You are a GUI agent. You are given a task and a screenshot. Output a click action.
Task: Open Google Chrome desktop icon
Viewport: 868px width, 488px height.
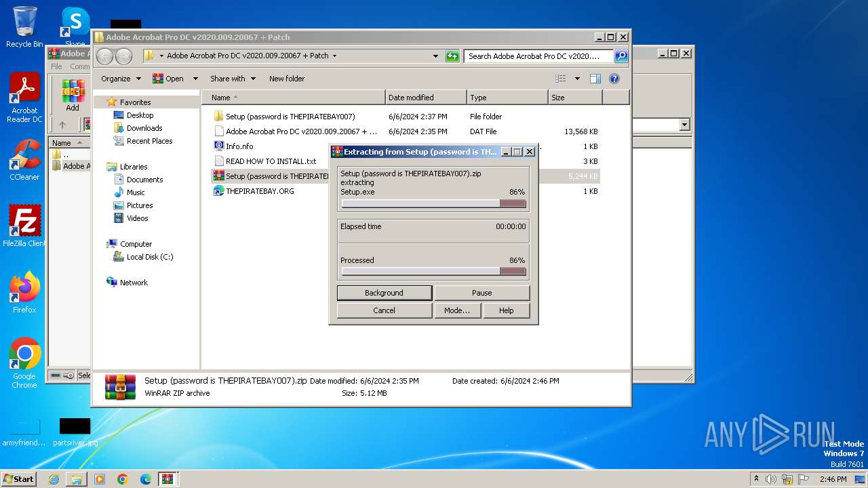click(24, 363)
